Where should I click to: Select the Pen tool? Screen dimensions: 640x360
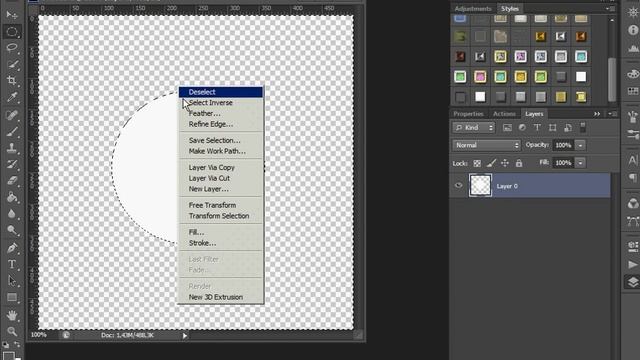coord(12,248)
